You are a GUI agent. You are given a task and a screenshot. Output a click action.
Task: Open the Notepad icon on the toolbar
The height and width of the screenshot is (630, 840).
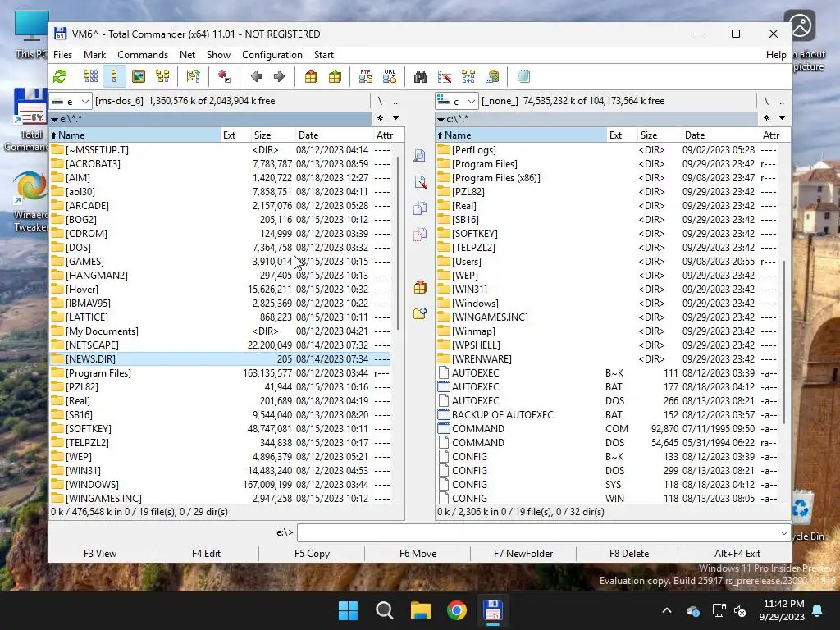point(523,76)
